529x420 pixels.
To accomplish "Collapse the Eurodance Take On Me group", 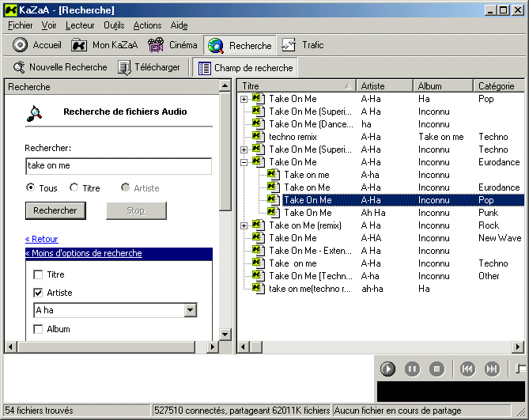I will pos(244,162).
